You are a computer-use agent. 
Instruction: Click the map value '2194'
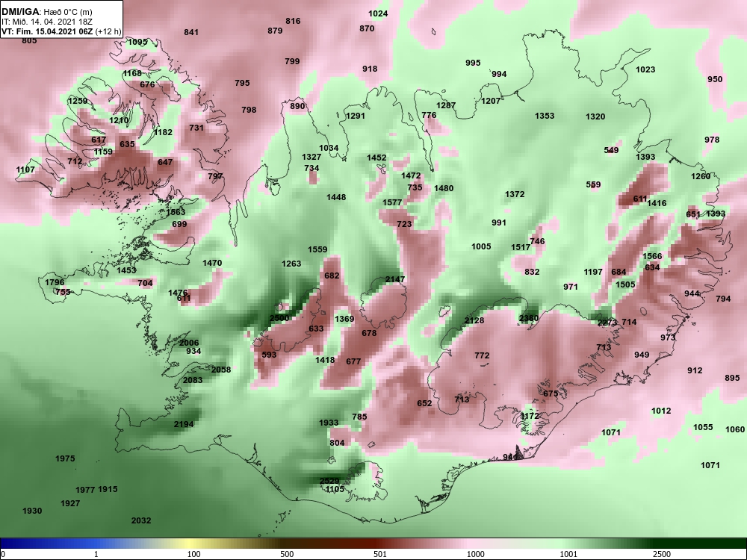tap(184, 424)
